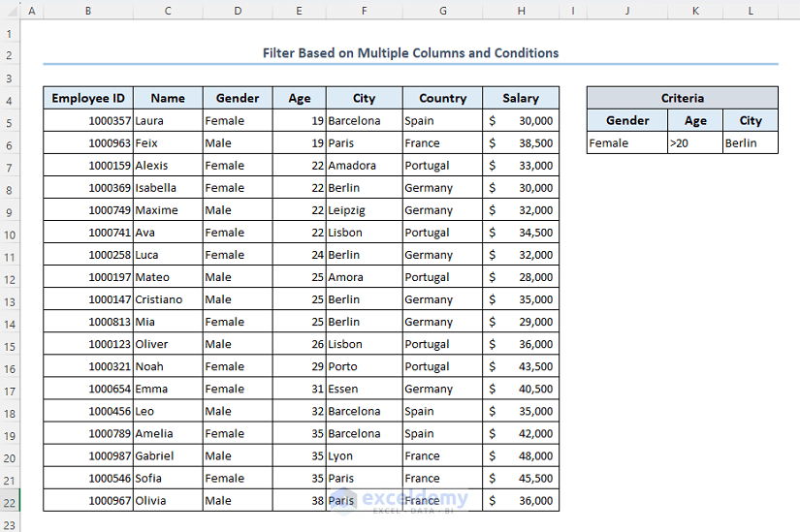Screen dimensions: 800x532
Task: Select row 5 header
Action: 10,121
